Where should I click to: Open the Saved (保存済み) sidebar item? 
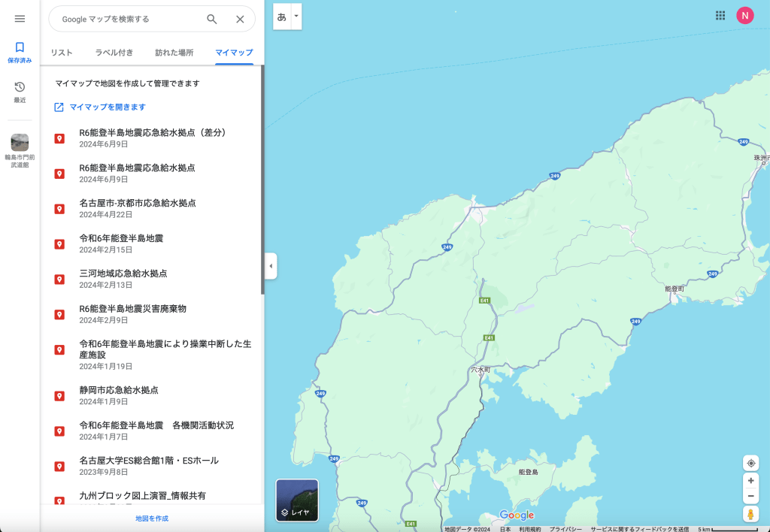pos(20,52)
